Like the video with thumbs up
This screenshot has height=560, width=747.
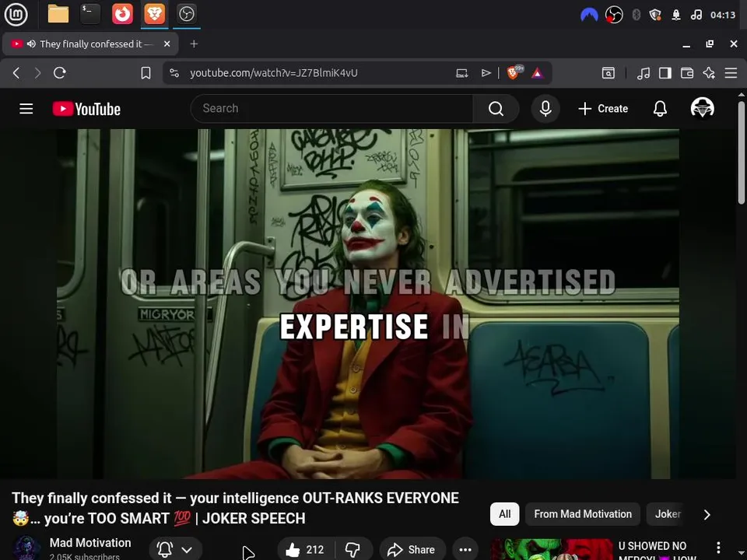pos(305,550)
